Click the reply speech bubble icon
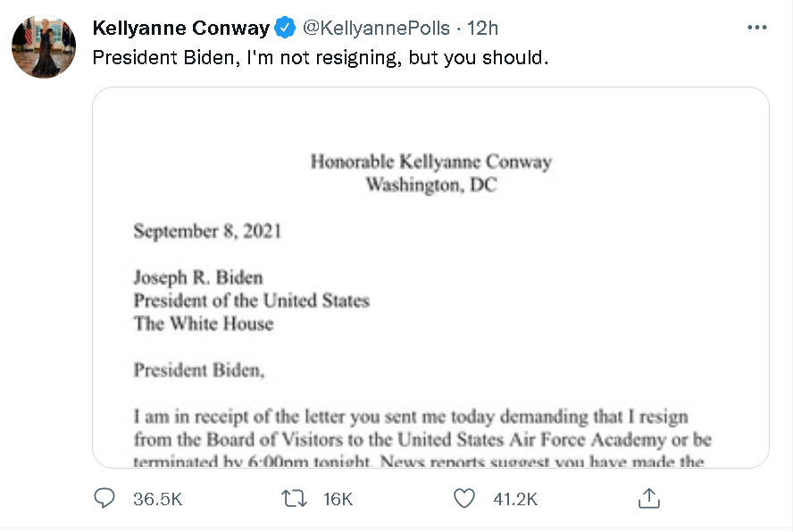Viewport: 793px width, 532px height. (x=105, y=498)
